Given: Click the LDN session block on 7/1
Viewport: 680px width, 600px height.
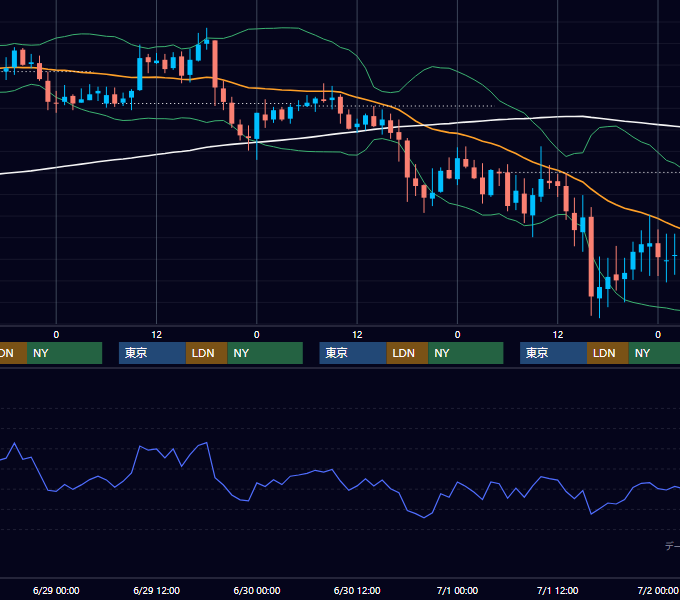Looking at the screenshot, I should pos(608,353).
